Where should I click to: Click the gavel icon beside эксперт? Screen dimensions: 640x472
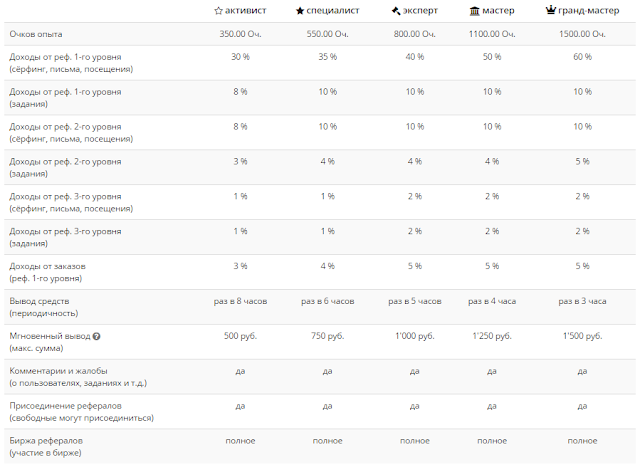coord(396,10)
